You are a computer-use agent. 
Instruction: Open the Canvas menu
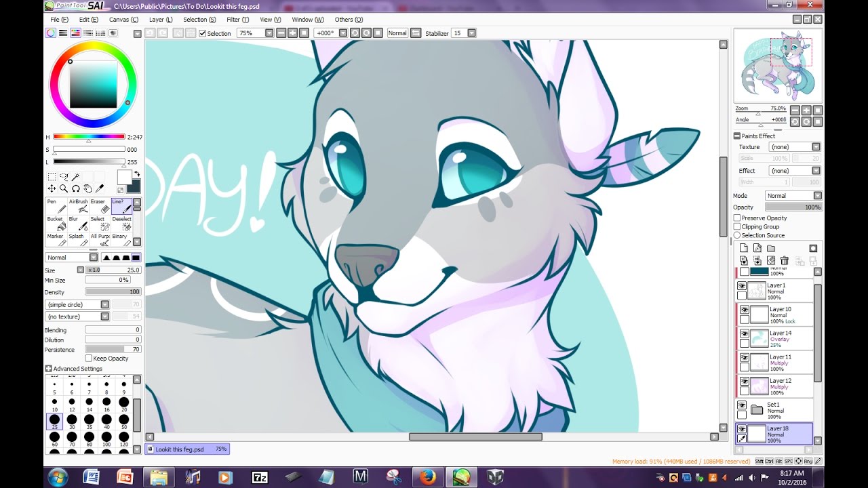pos(123,20)
